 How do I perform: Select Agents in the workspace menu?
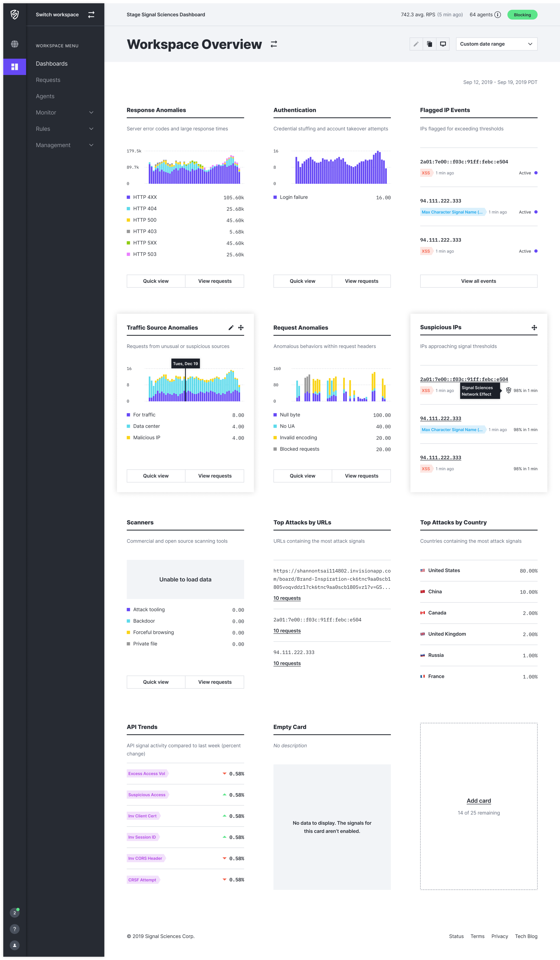(x=45, y=96)
